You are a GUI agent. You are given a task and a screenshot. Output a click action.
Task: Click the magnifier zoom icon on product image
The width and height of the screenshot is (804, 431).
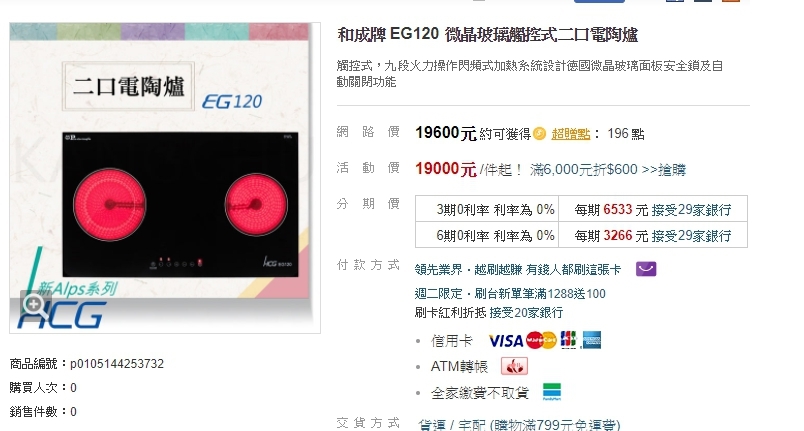tap(34, 304)
